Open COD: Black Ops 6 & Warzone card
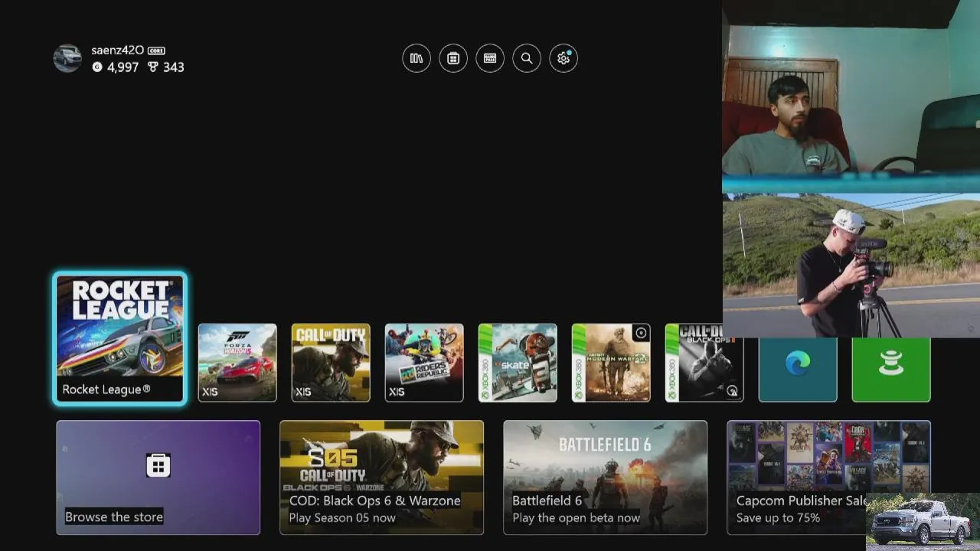Screen dimensions: 980x551 click(381, 478)
